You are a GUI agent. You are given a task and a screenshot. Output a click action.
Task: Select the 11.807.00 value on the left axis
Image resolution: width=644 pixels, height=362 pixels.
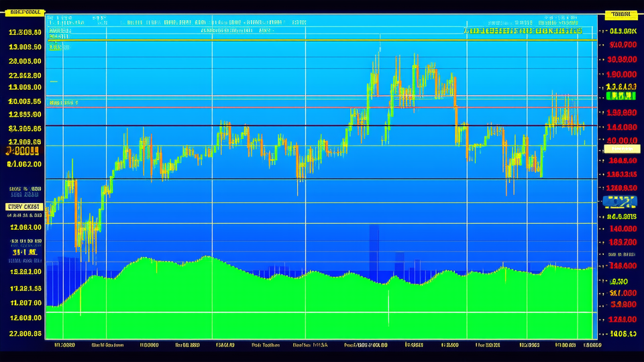coord(25,303)
